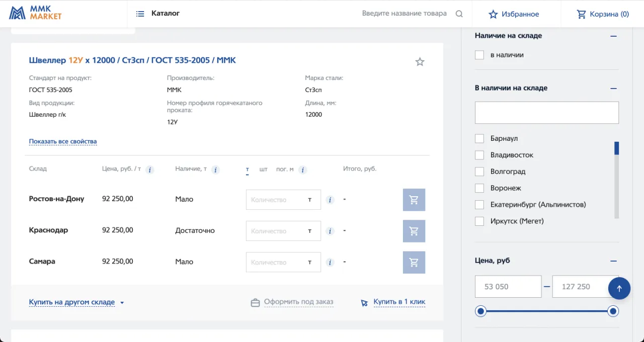Tick the Барнаул warehouse checkbox
Image resolution: width=644 pixels, height=342 pixels.
point(479,138)
